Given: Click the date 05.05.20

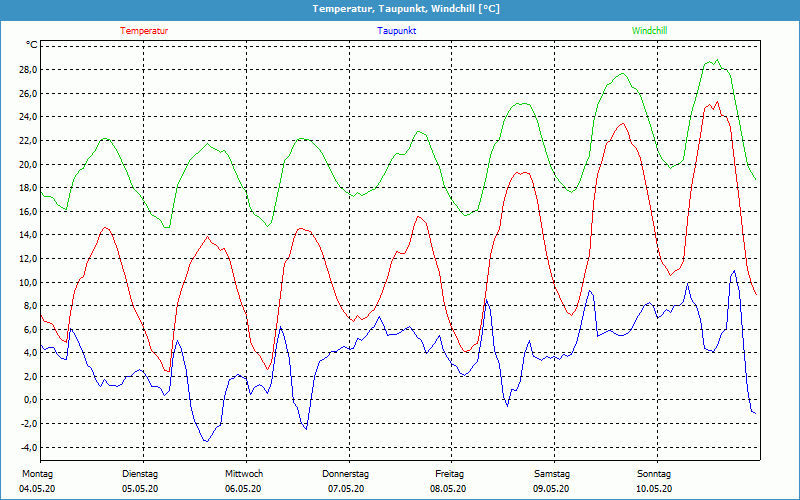Looking at the screenshot, I should click(x=140, y=489).
